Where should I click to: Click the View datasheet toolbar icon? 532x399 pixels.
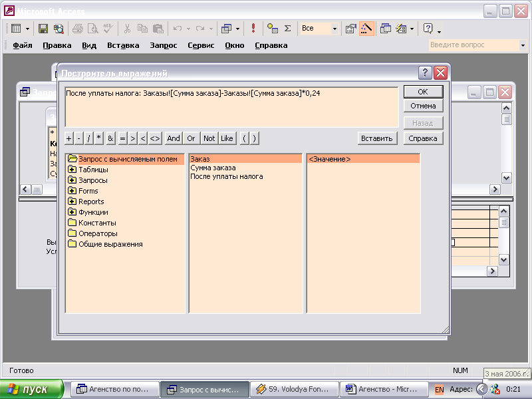[16, 29]
